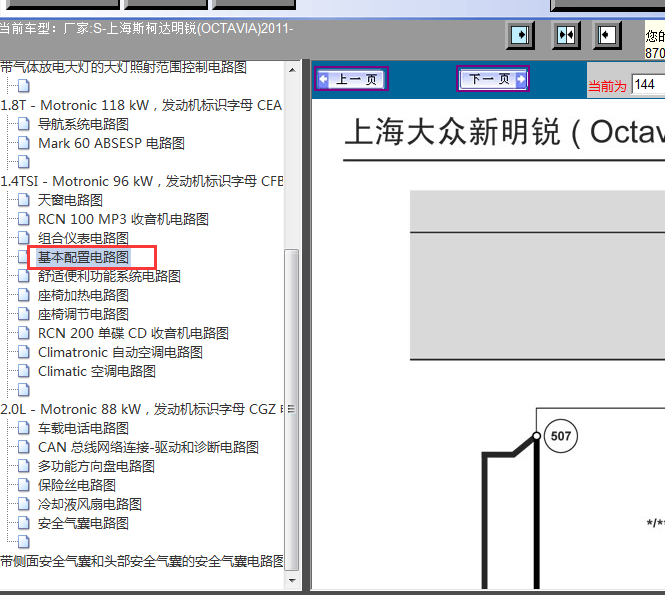Click the 1.8T Motronic 118 kW CEA group
Viewport: 665px width, 595px height.
tap(141, 105)
